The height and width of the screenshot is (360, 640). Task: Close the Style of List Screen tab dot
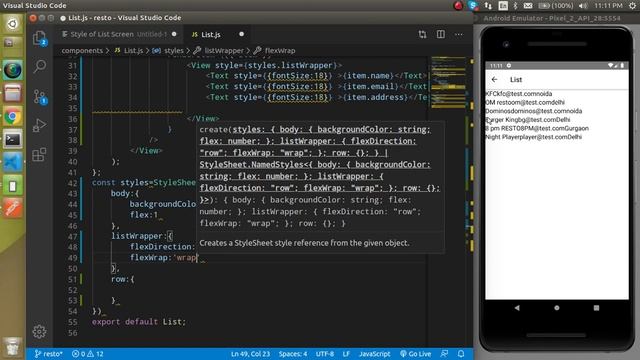pyautogui.click(x=174, y=34)
